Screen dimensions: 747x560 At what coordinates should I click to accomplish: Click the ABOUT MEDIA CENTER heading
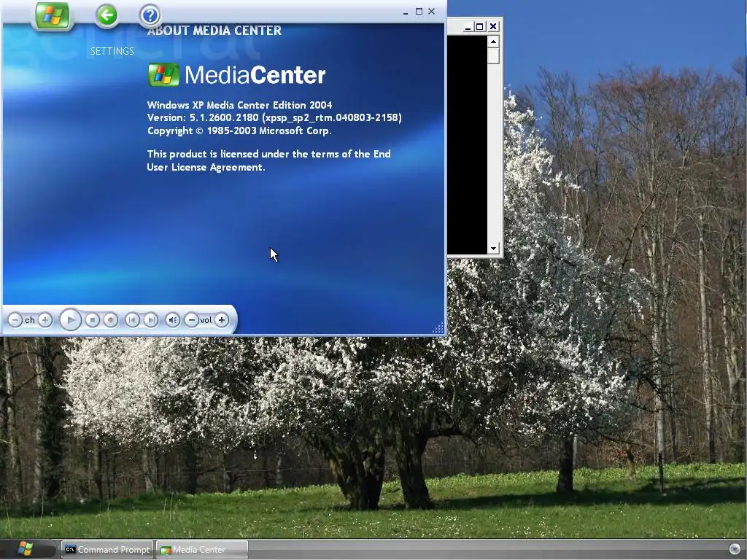(214, 31)
